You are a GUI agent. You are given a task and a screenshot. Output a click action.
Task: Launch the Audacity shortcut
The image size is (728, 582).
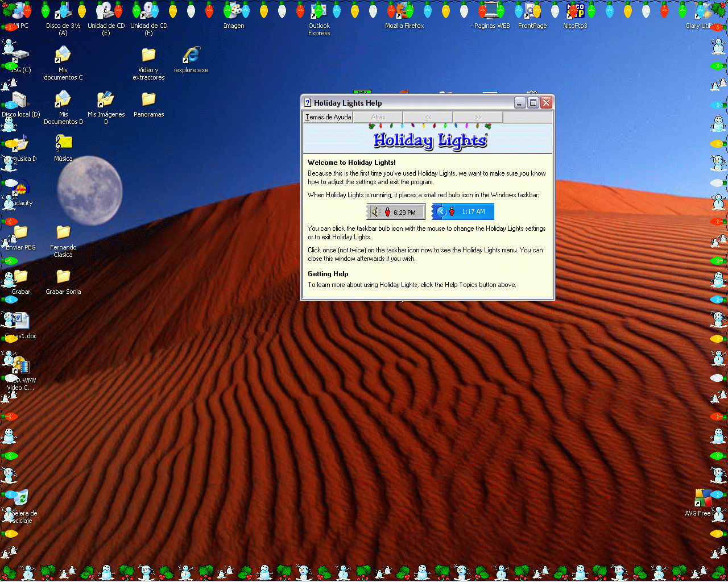20,188
